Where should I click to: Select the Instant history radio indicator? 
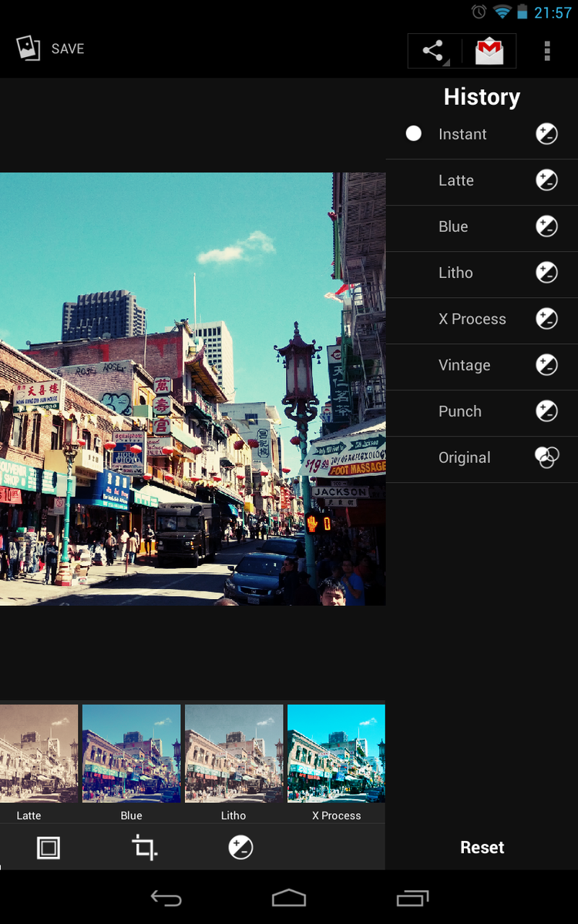click(x=414, y=134)
